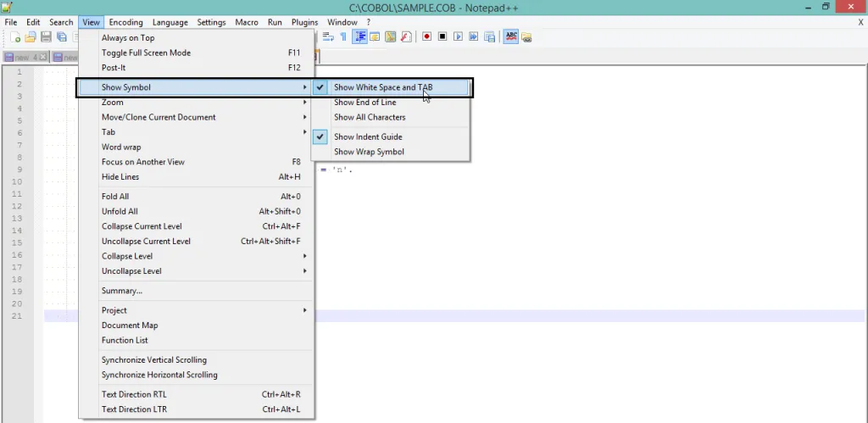Click the Document Map toolbar icon
This screenshot has height=423, width=868.
pyautogui.click(x=390, y=36)
